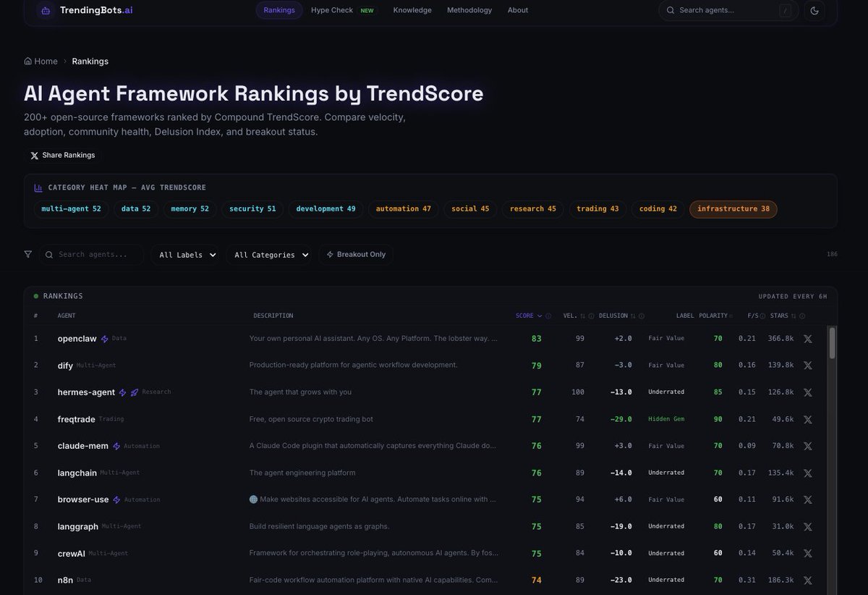Click the lightning bolt icon next to claude-mem
Viewport: 868px width, 595px height.
[116, 446]
